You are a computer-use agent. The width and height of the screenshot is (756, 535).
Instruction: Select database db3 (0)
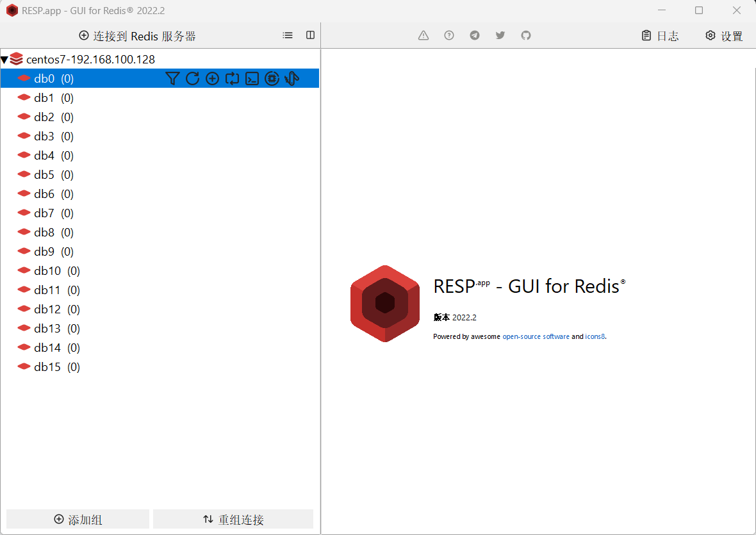coord(160,136)
